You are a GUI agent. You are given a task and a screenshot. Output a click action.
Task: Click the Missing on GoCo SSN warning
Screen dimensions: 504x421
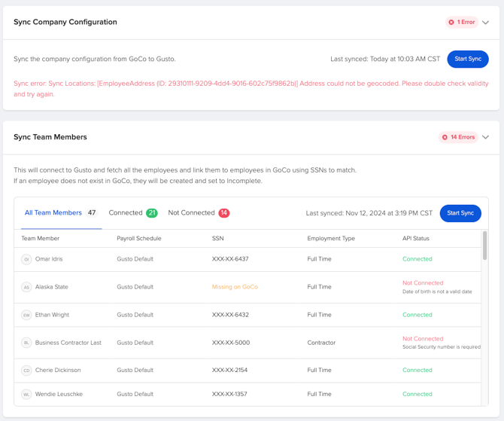(235, 287)
